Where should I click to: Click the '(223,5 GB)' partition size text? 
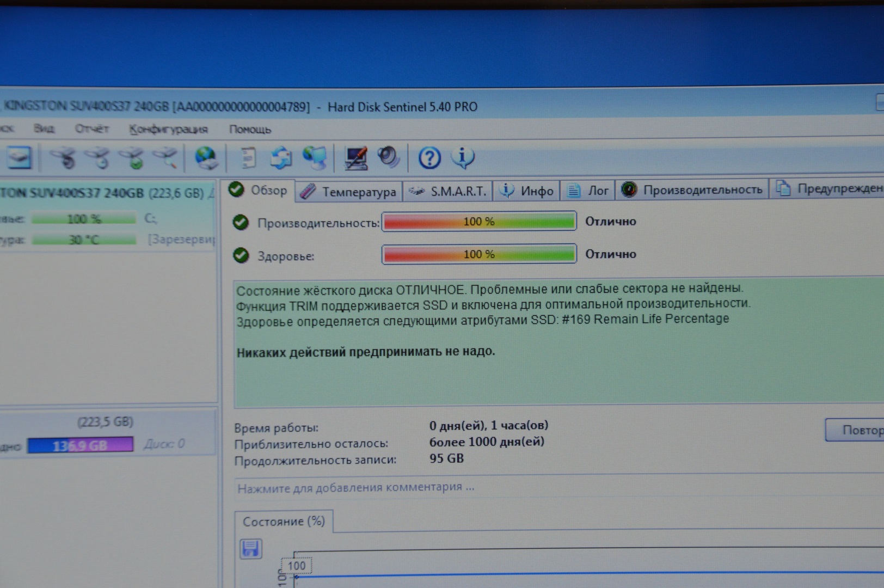click(105, 422)
